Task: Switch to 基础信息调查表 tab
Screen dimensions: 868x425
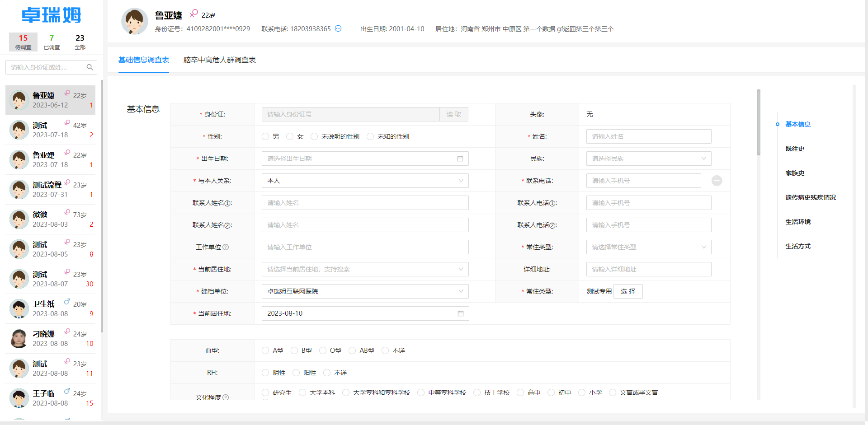Action: point(144,60)
